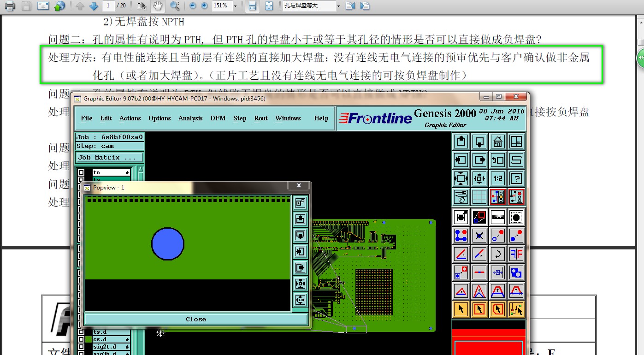The image size is (644, 355).
Task: Click Close button in Popview window
Action: pos(196,319)
